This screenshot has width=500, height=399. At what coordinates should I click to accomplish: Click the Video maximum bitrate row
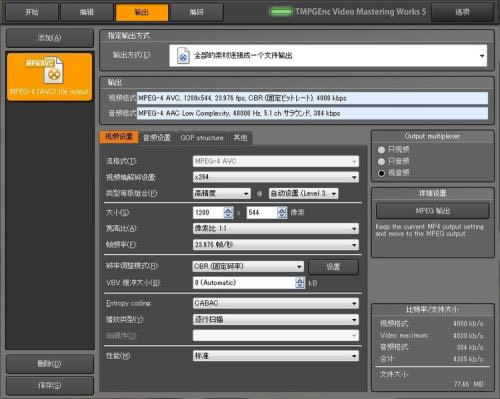[x=432, y=335]
